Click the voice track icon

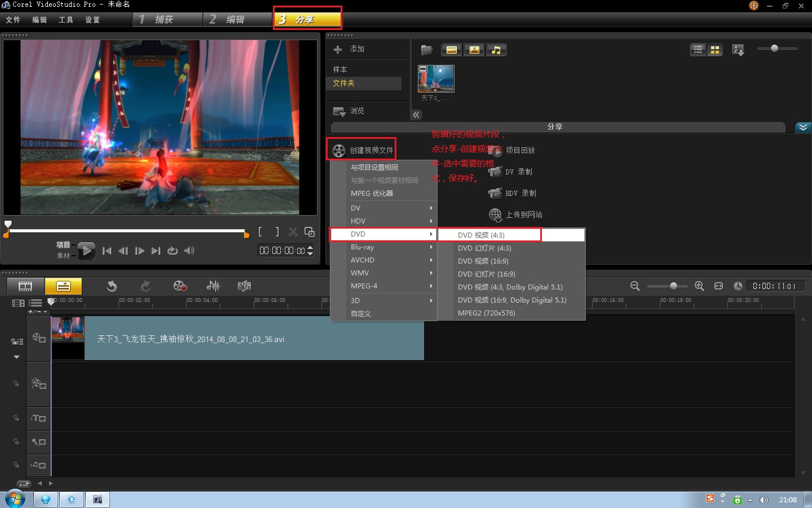(x=39, y=442)
